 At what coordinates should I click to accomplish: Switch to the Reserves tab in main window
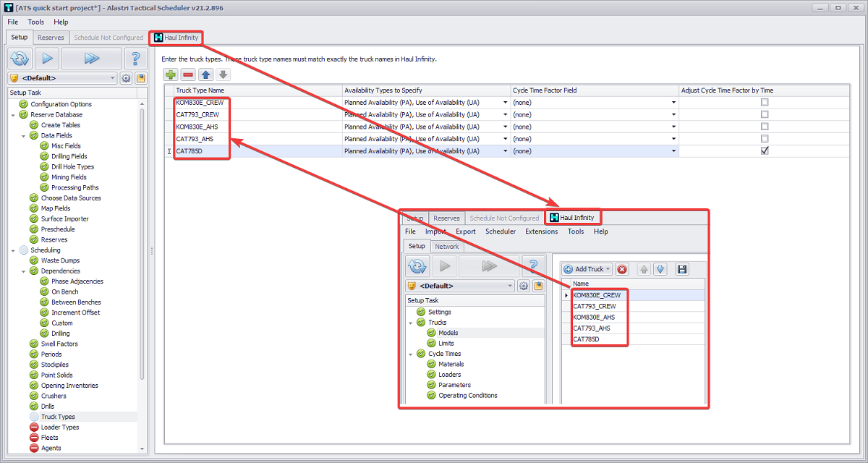pos(51,38)
